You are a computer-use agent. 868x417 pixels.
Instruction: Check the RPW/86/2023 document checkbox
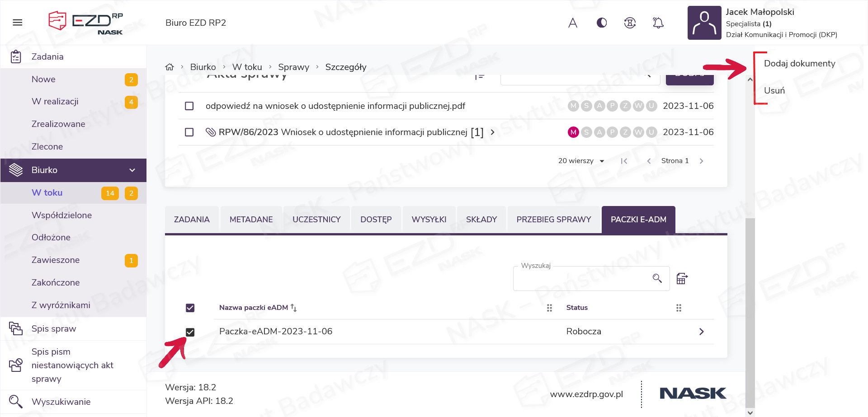(189, 132)
